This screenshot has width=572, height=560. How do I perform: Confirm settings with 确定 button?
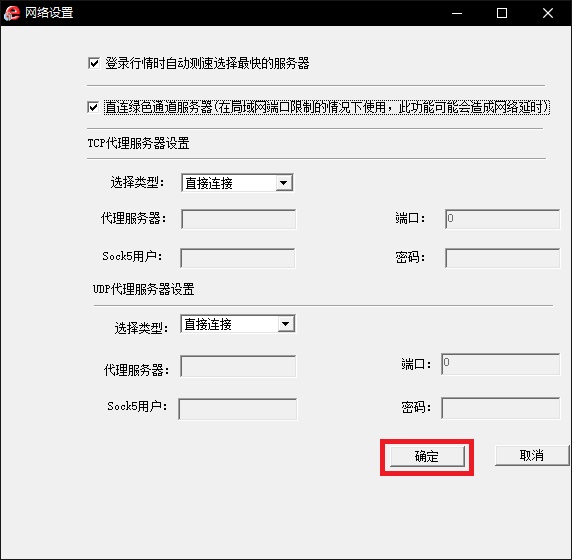(427, 456)
